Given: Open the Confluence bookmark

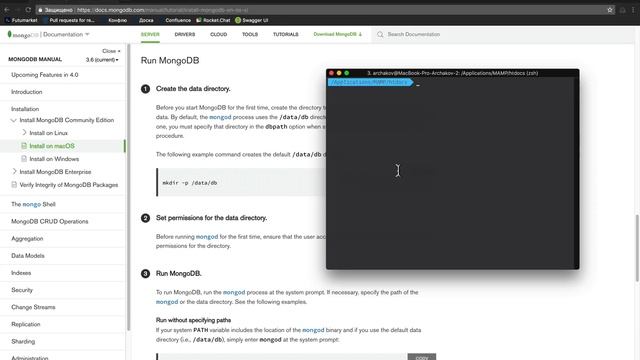Looking at the screenshot, I should click(178, 20).
